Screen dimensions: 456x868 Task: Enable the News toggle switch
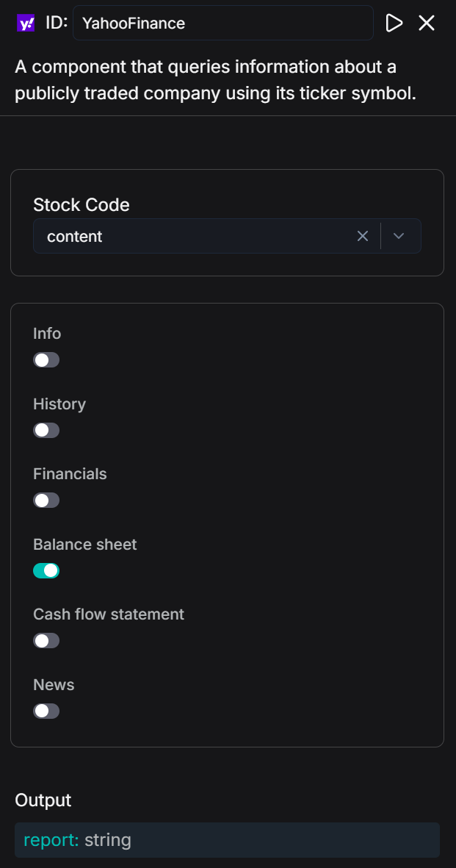click(46, 711)
